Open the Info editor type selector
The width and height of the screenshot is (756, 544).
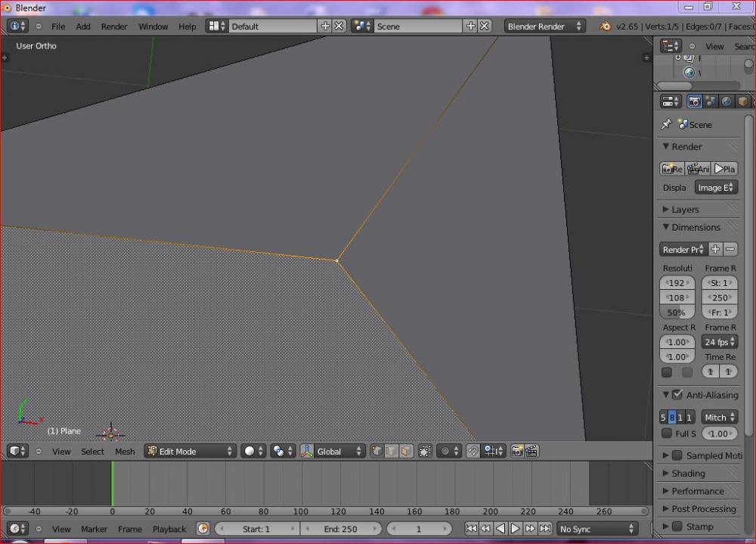pyautogui.click(x=17, y=26)
